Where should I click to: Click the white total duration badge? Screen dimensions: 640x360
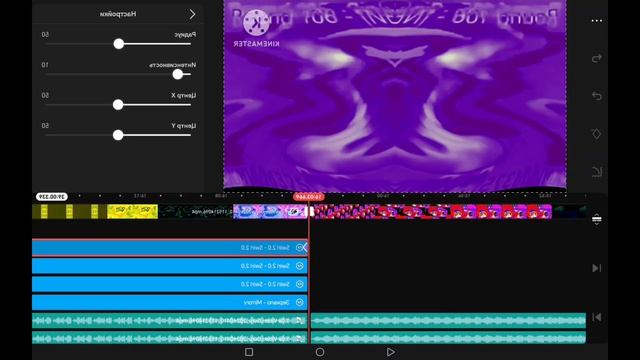[x=52, y=197]
